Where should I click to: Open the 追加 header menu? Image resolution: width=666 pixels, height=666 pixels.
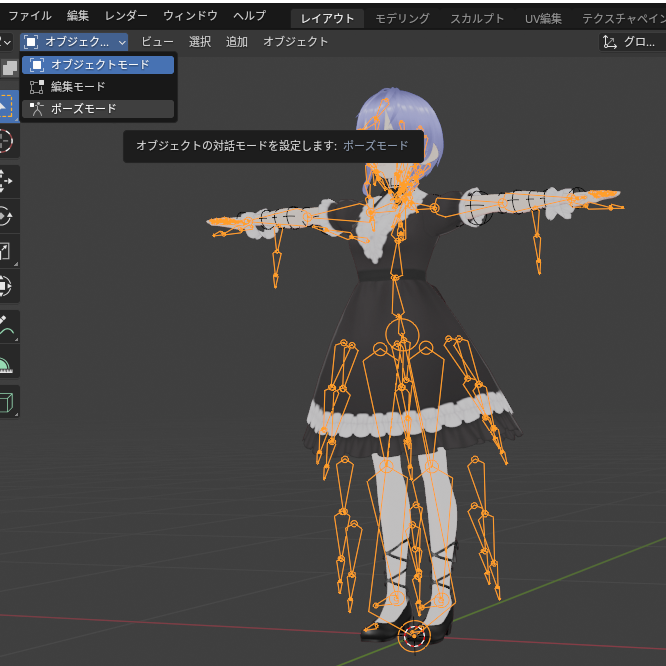[x=237, y=42]
